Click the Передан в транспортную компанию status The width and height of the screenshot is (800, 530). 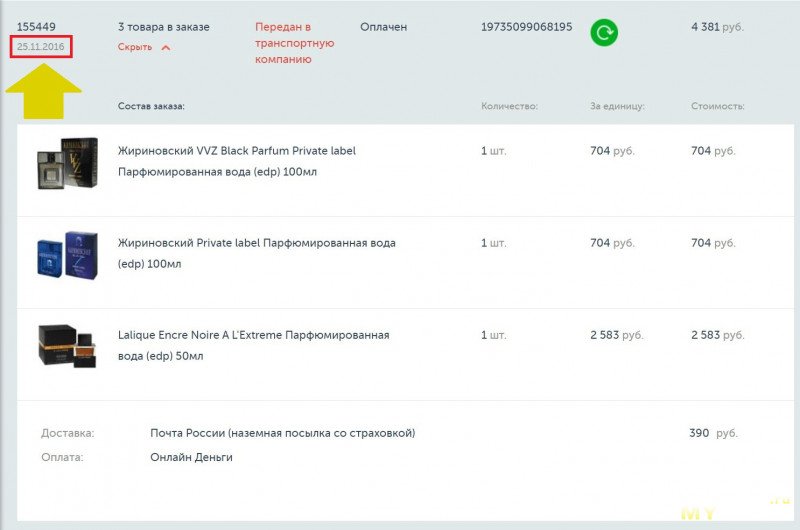(x=294, y=43)
